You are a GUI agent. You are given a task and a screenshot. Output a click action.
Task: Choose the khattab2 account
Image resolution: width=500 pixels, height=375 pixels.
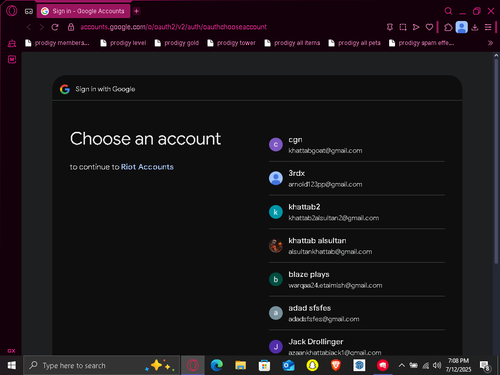point(357,212)
